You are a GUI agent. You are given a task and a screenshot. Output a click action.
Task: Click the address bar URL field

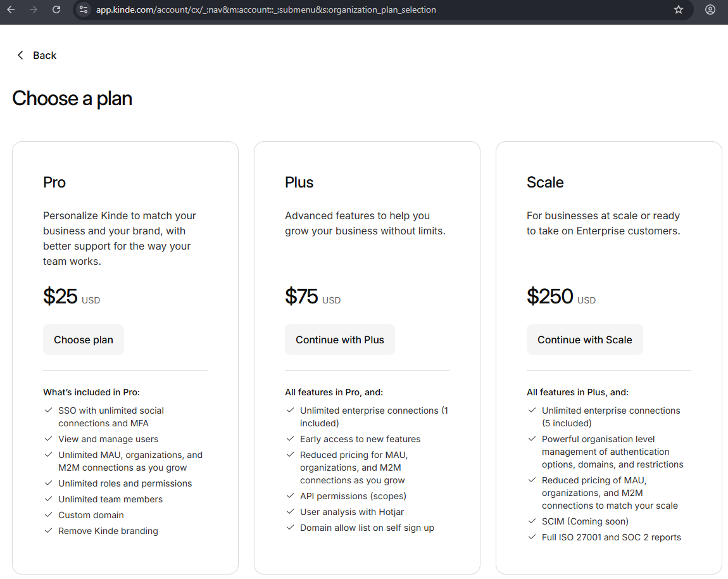click(266, 10)
